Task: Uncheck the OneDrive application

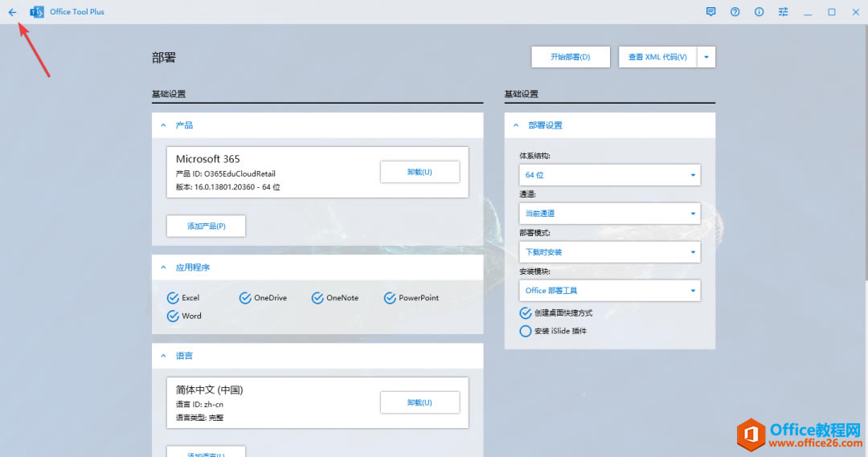Action: tap(245, 298)
